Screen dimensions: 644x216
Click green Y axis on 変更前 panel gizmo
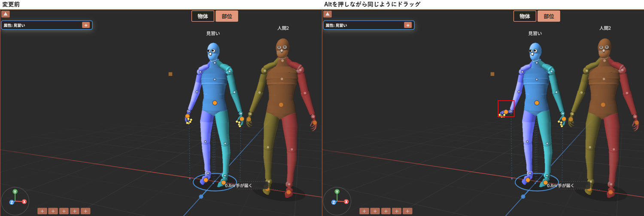15,192
